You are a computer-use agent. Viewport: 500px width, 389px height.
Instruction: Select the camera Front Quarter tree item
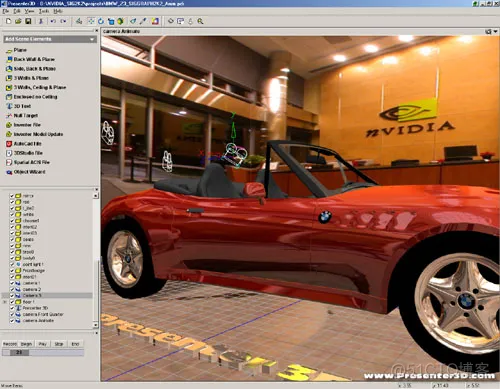click(43, 314)
